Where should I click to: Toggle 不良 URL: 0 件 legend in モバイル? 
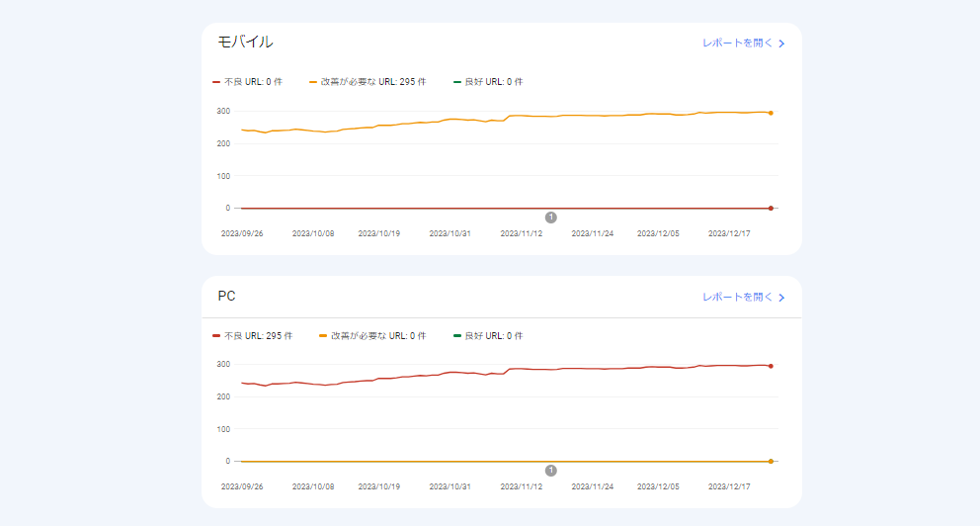pos(248,82)
